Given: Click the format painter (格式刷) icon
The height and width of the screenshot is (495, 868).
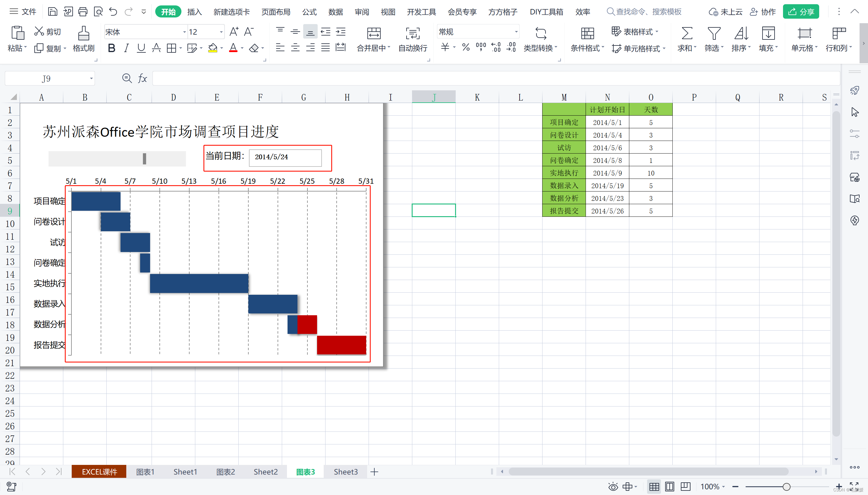Looking at the screenshot, I should (x=83, y=33).
